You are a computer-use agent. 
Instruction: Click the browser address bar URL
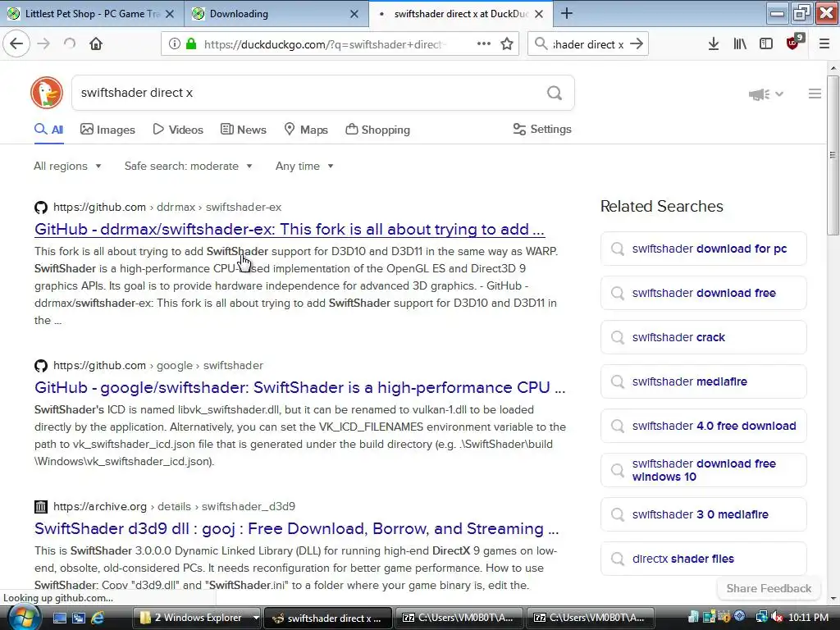[x=325, y=44]
